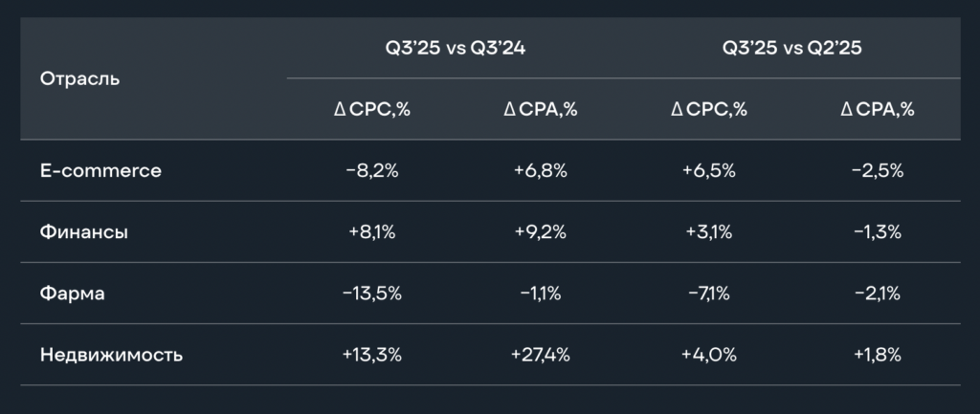Viewport: 980px width, 414px height.
Task: Select the −8,2% cell for E-commerce
Action: pyautogui.click(x=371, y=171)
